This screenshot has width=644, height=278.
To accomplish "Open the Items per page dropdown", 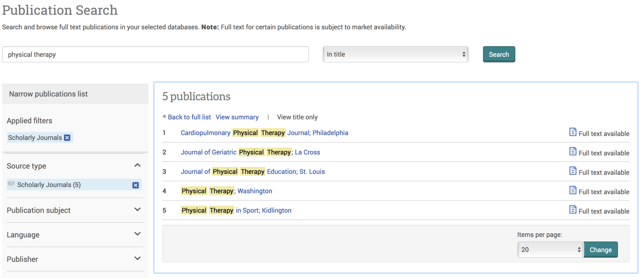I will 550,250.
